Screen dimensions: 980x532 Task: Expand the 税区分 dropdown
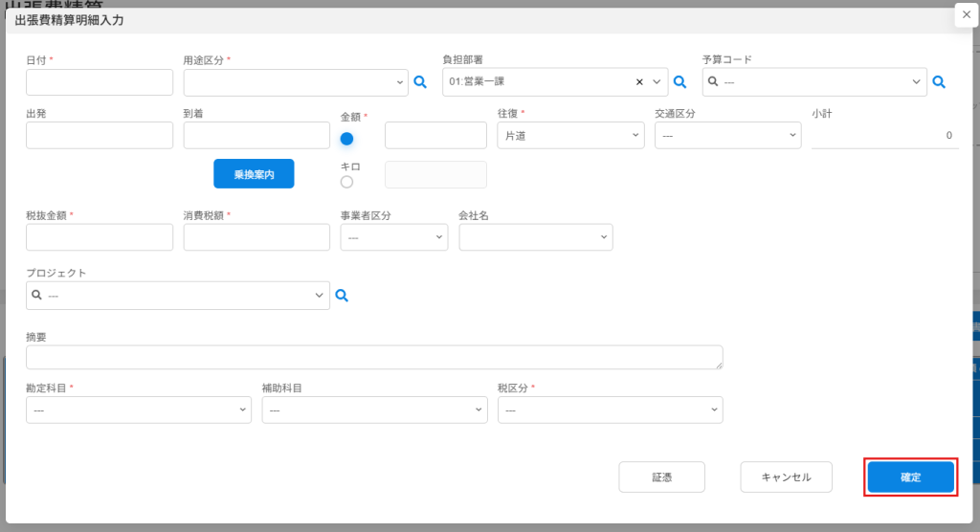(x=610, y=410)
